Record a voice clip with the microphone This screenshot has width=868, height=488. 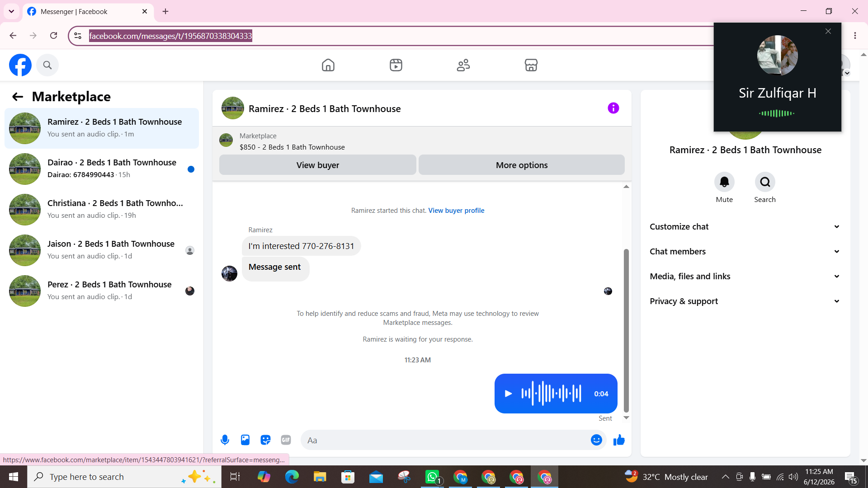tap(225, 440)
